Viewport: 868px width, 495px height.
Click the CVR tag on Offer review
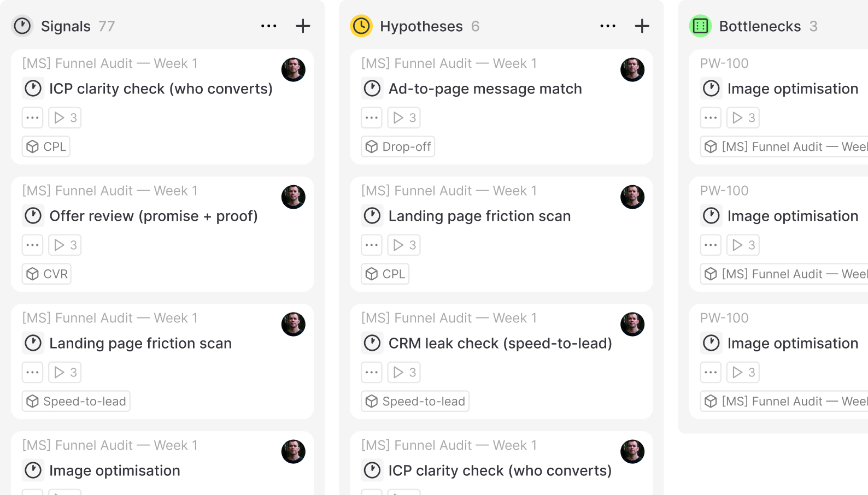(47, 274)
